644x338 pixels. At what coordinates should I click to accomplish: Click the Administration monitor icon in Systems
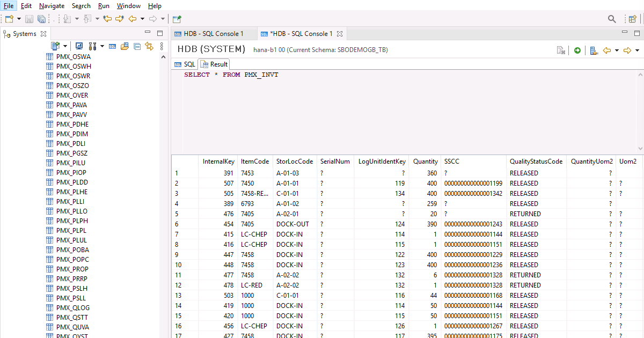pyautogui.click(x=79, y=47)
